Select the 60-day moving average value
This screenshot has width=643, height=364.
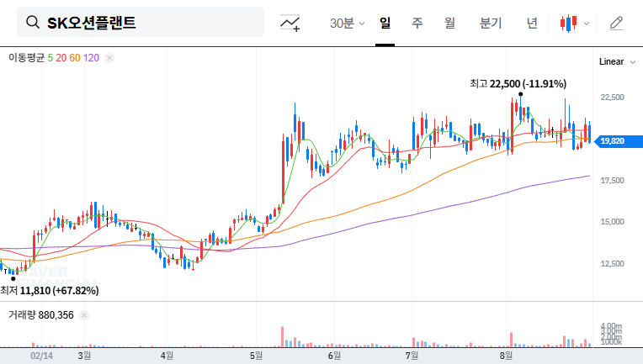click(x=75, y=58)
